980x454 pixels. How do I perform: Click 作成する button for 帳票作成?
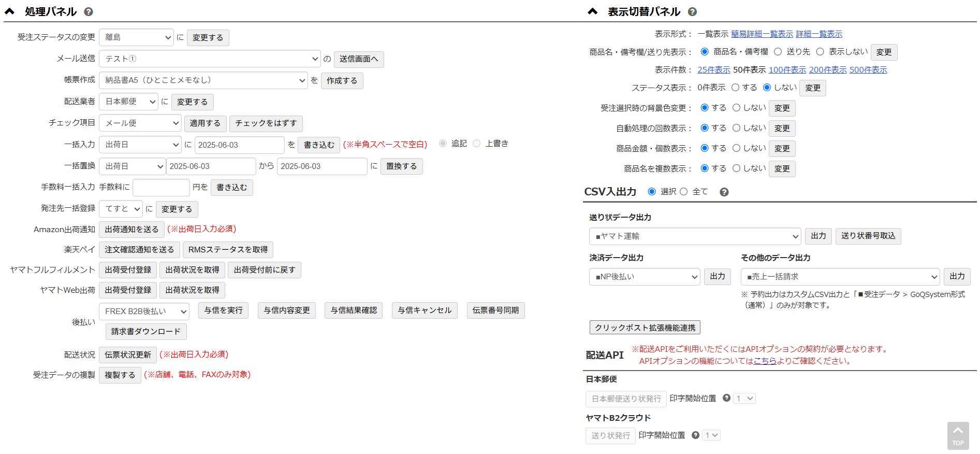coord(342,81)
